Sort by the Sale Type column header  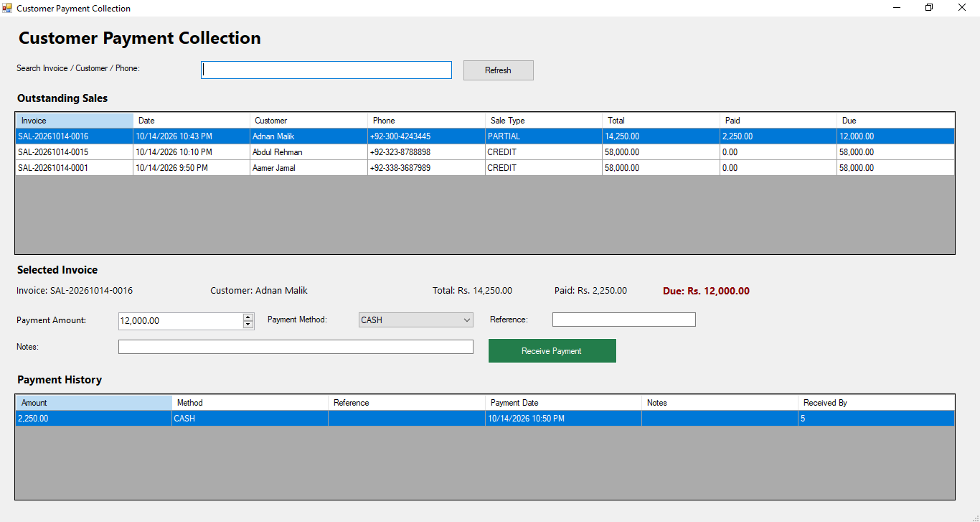coord(544,121)
